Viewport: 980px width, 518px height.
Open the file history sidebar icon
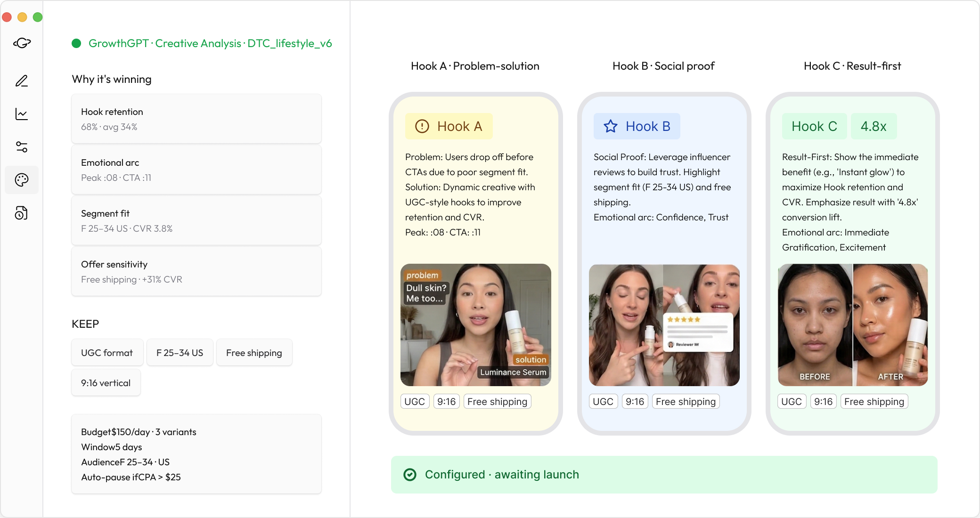tap(22, 213)
